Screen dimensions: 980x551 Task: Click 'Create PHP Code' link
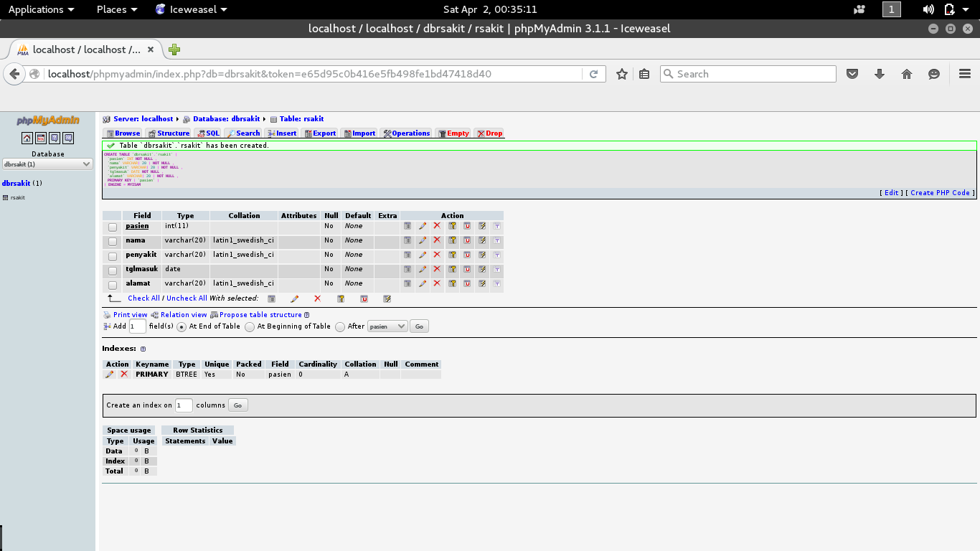click(940, 193)
